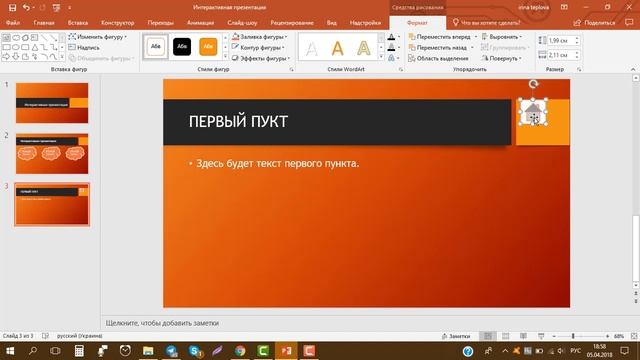The width and height of the screenshot is (640, 360).
Task: Adjust the zoom slider in status bar
Action: tap(573, 336)
